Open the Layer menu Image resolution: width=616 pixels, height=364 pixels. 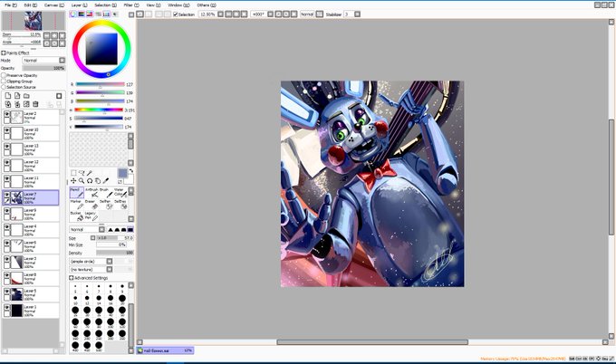(x=80, y=5)
